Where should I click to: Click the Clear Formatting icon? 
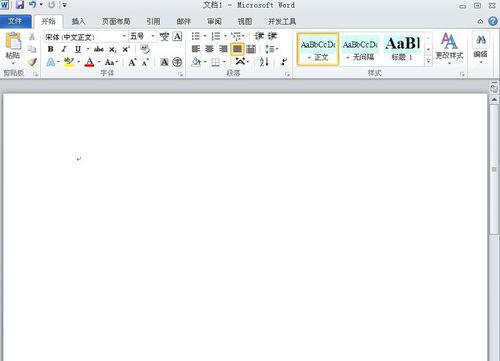click(x=145, y=49)
